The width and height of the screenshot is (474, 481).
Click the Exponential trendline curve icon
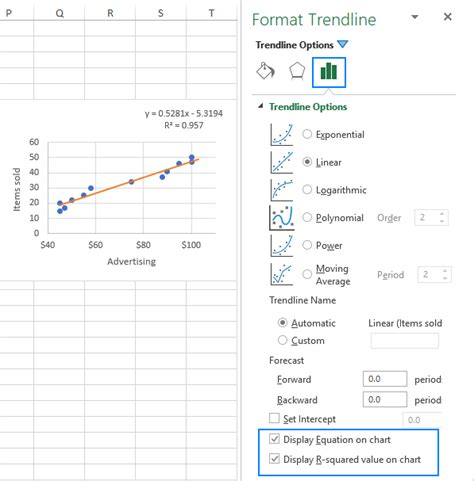click(x=282, y=134)
